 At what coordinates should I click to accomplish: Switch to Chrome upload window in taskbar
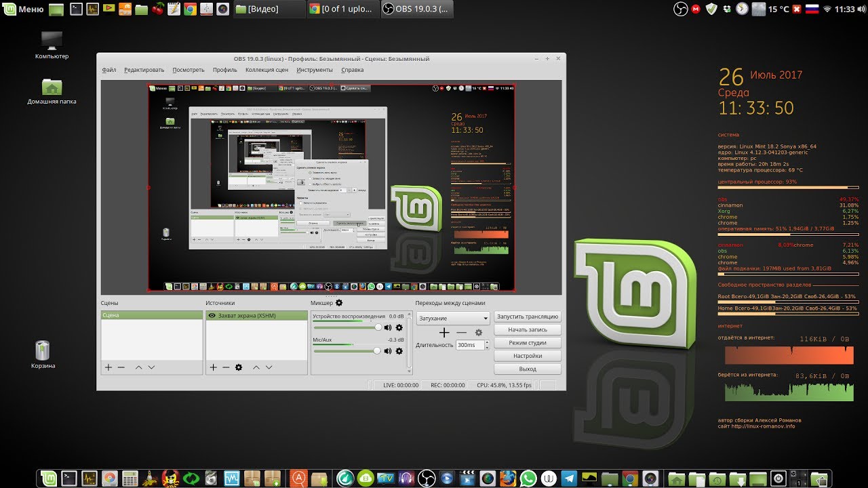point(342,9)
